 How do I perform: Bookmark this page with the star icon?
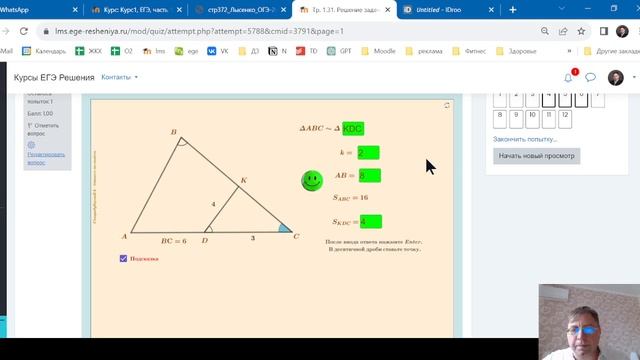coord(581,31)
